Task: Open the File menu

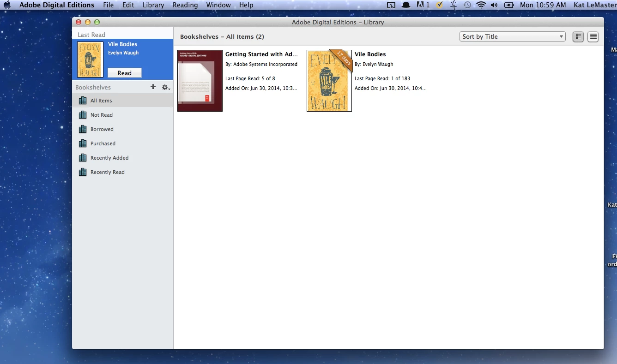Action: tap(109, 5)
